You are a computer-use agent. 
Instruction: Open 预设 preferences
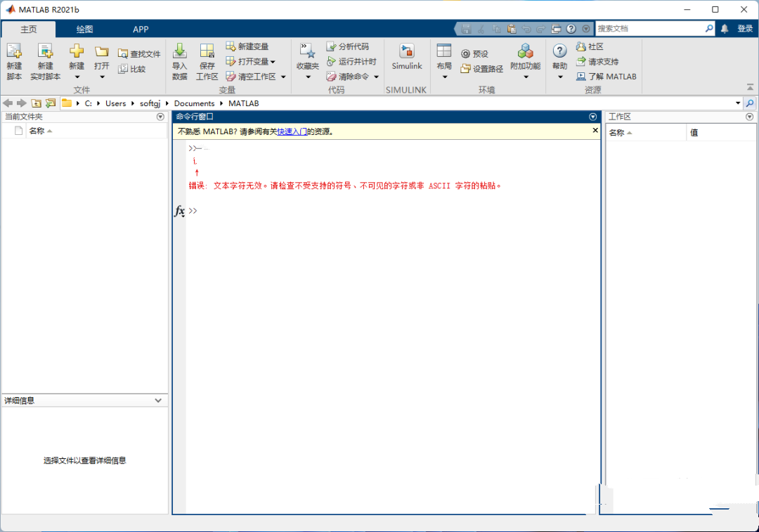pyautogui.click(x=474, y=53)
